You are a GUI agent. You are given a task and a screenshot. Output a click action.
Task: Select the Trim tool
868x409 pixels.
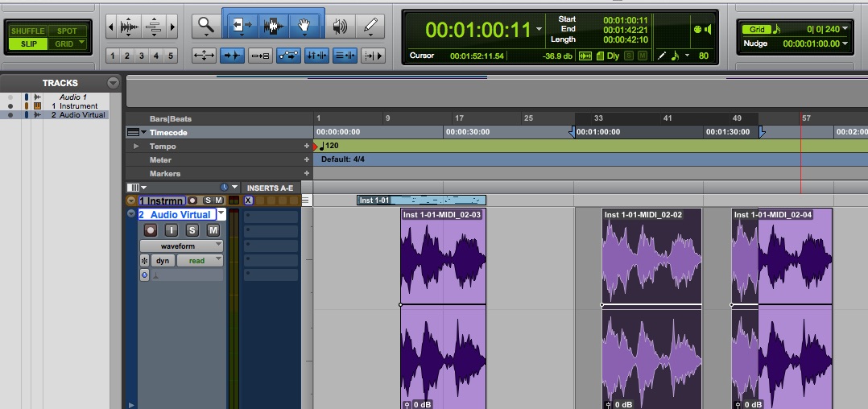point(240,26)
